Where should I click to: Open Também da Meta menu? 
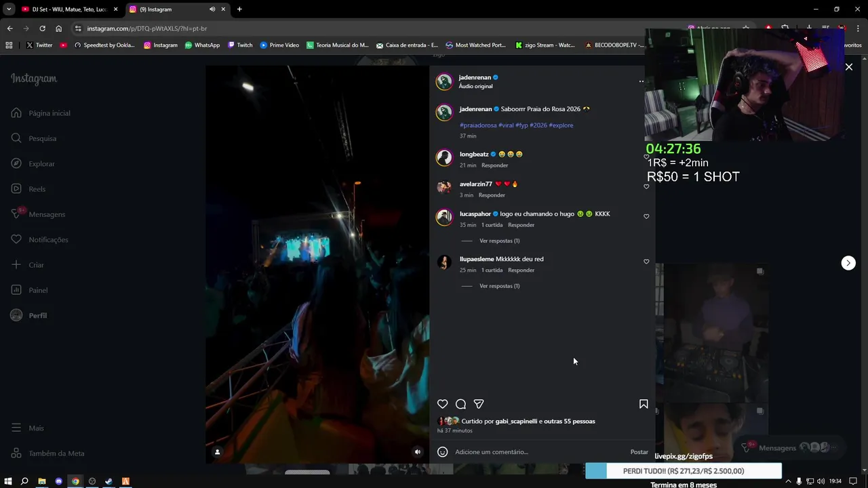[47, 453]
